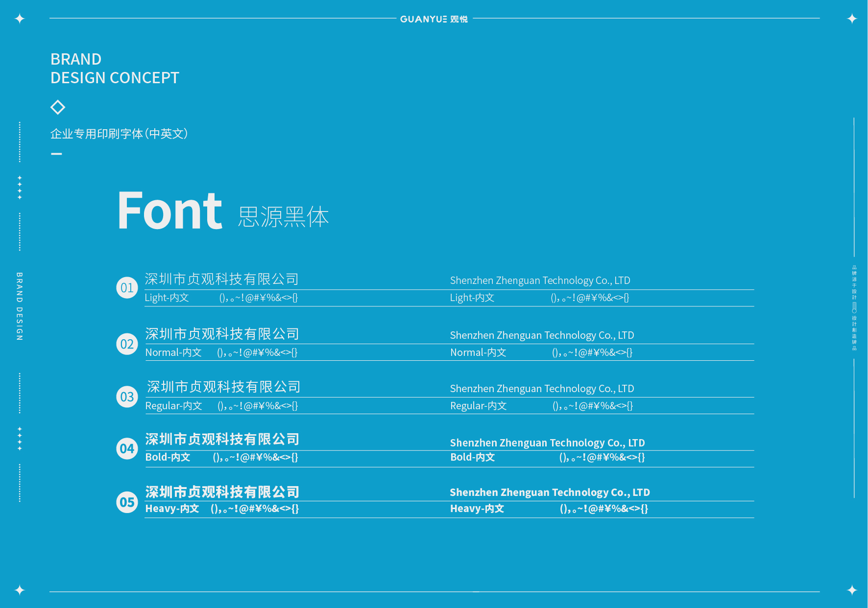The image size is (868, 608).
Task: Click Light-内文 label under the Chinese name
Action: (167, 298)
